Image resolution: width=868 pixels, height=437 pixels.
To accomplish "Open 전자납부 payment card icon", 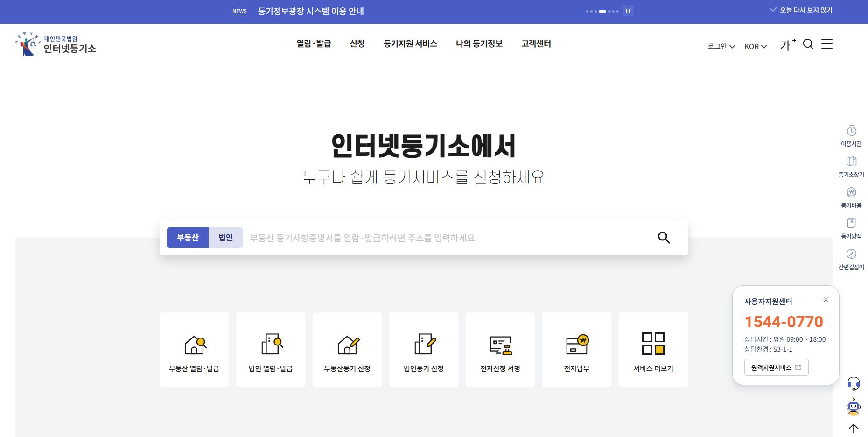I will click(577, 350).
